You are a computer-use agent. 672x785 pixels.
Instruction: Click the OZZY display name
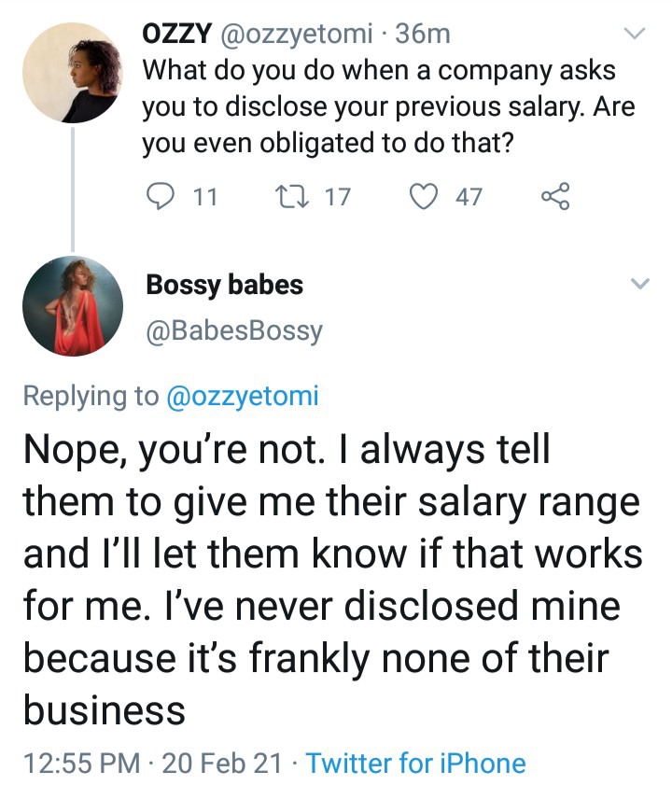tap(176, 34)
